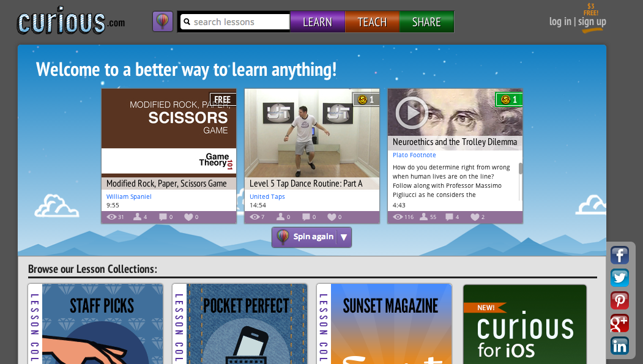
Task: Click the comments icon on Rock Paper Scissors card
Action: [x=163, y=217]
